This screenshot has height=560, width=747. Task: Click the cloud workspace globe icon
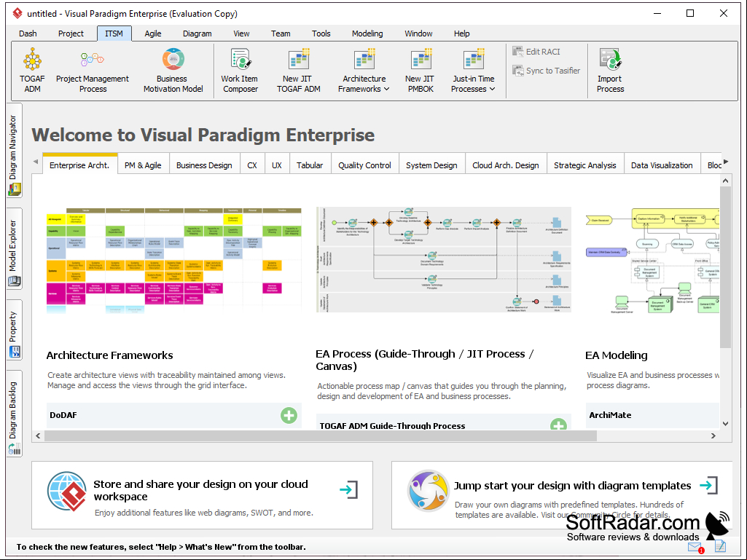67,491
